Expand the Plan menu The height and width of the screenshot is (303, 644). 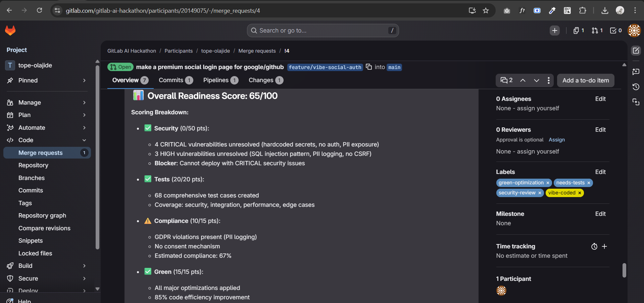[47, 115]
